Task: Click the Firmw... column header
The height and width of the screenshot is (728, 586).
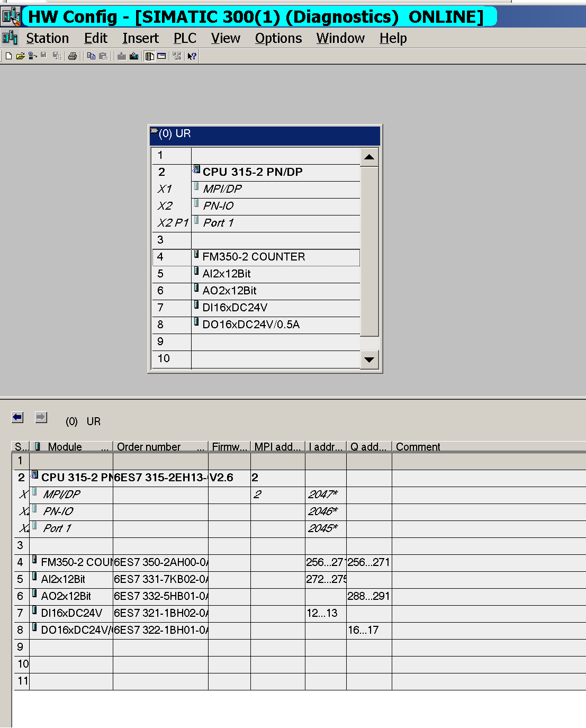Action: 229,446
